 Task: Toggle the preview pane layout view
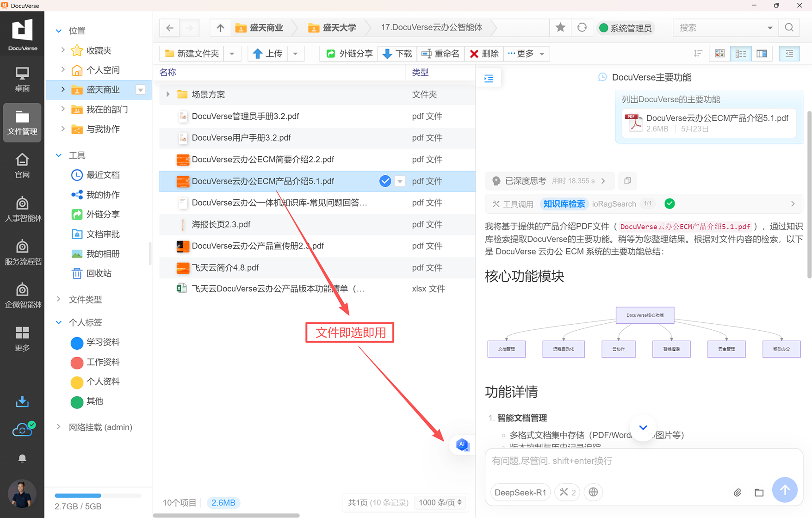[x=762, y=54]
